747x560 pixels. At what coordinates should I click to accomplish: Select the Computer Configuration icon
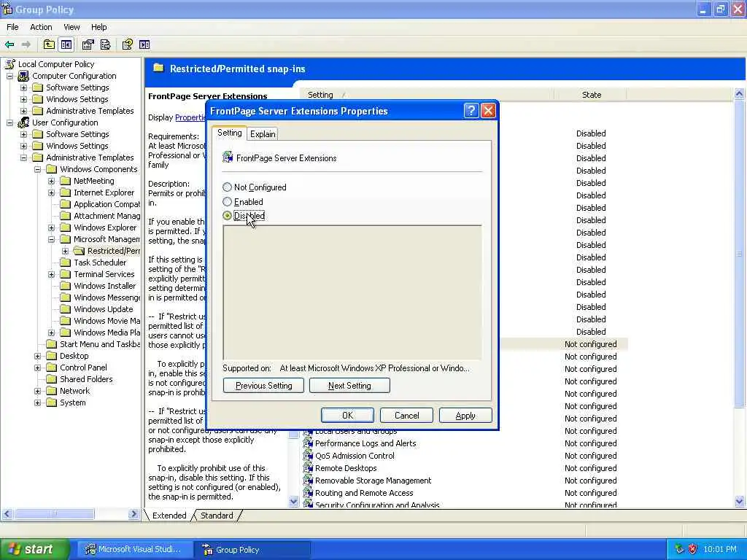tap(23, 76)
